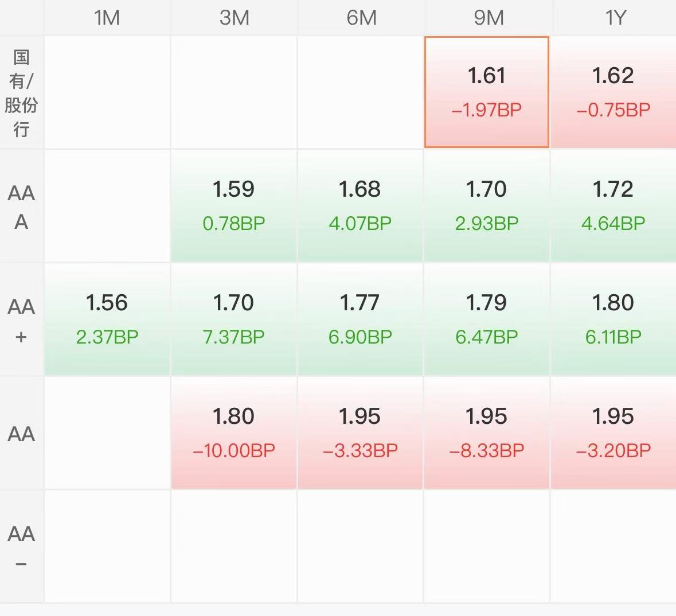Select the AA- row label

coord(21,547)
